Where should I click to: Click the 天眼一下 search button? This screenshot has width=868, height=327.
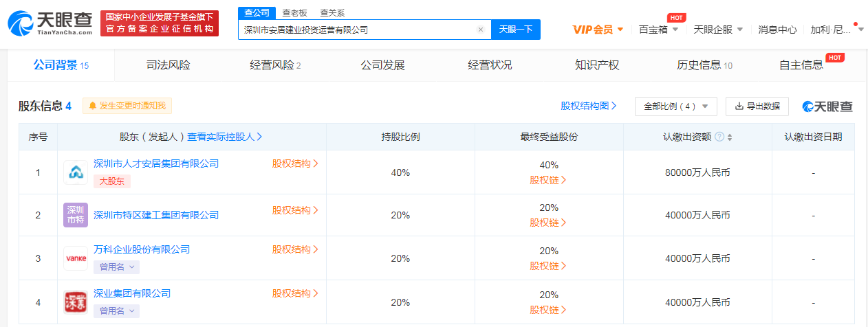point(515,30)
